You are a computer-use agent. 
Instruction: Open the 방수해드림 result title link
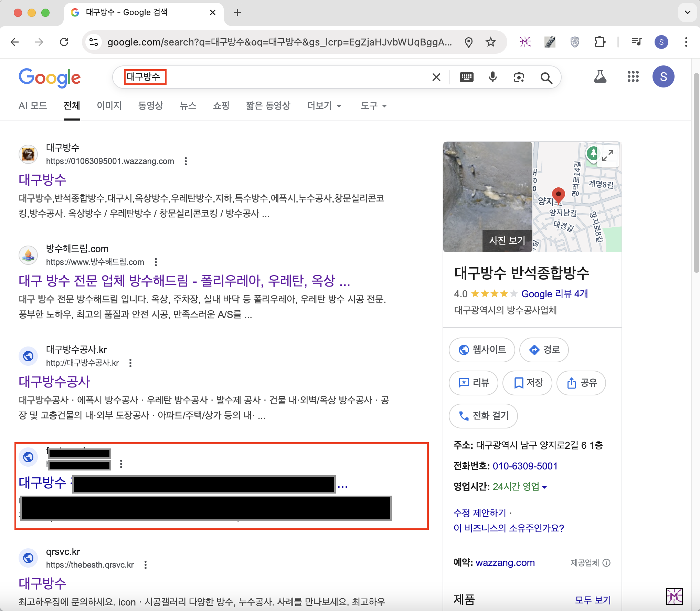[184, 281]
